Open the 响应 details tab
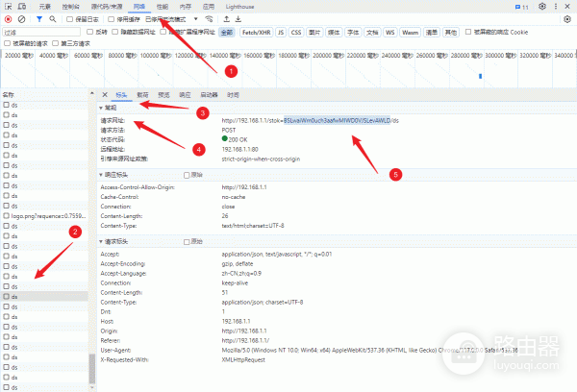 [x=185, y=95]
